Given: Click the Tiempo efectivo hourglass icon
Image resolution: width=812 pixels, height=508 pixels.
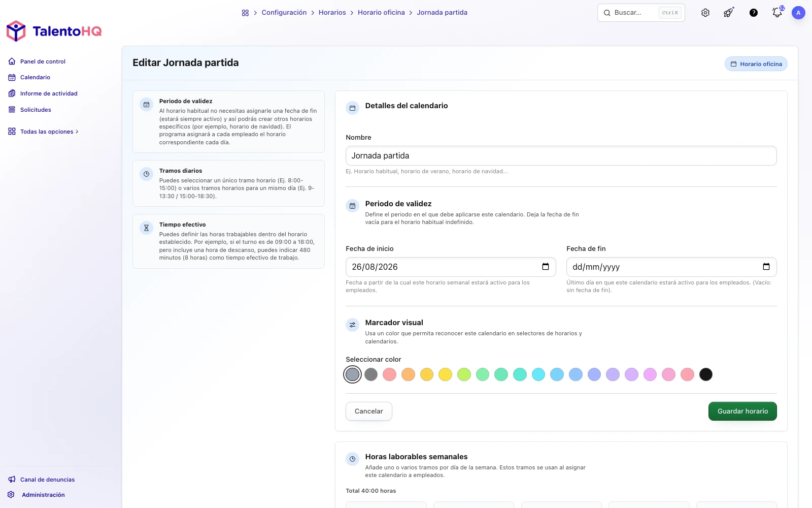Looking at the screenshot, I should [146, 228].
